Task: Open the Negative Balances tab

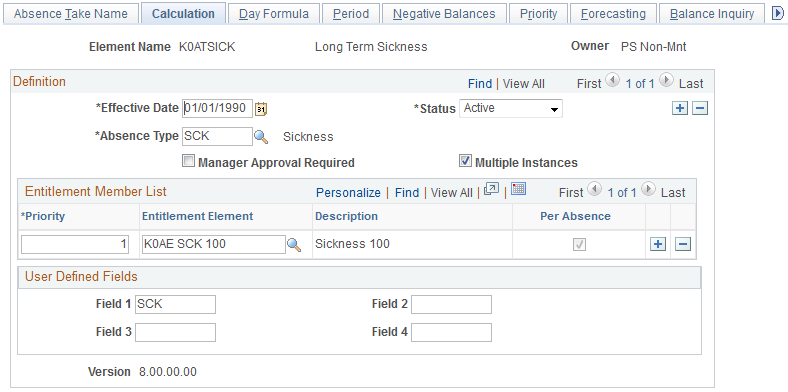Action: (444, 14)
